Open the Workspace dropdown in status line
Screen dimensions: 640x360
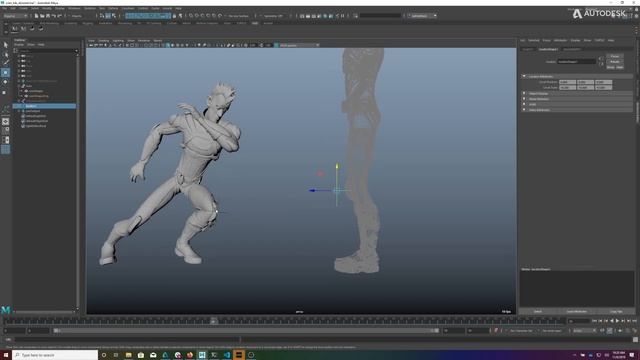423,16
